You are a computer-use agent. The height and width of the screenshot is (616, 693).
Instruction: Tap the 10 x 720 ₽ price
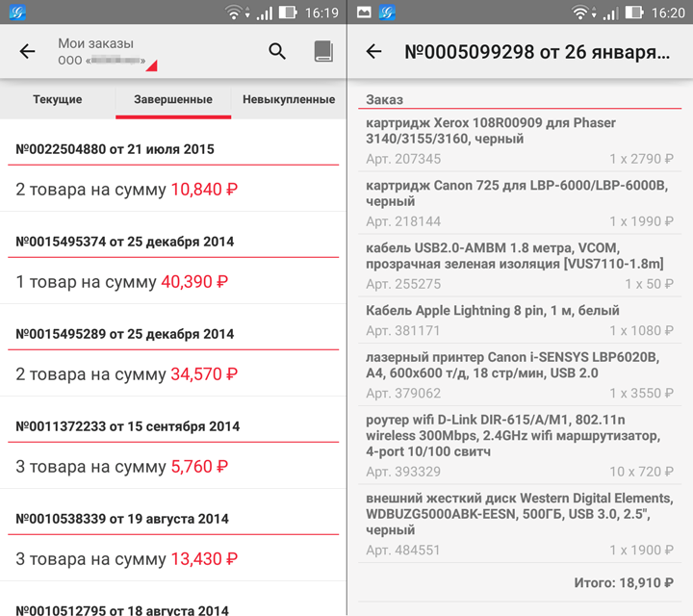pyautogui.click(x=642, y=472)
